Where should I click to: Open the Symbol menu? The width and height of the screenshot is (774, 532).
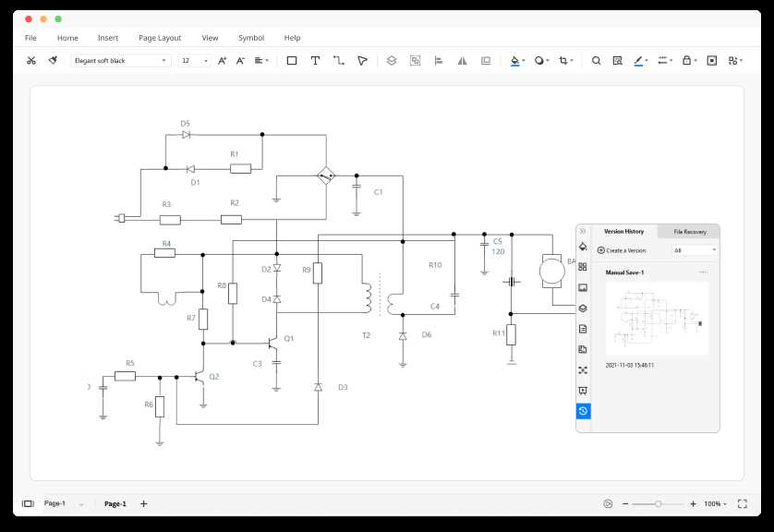(251, 38)
